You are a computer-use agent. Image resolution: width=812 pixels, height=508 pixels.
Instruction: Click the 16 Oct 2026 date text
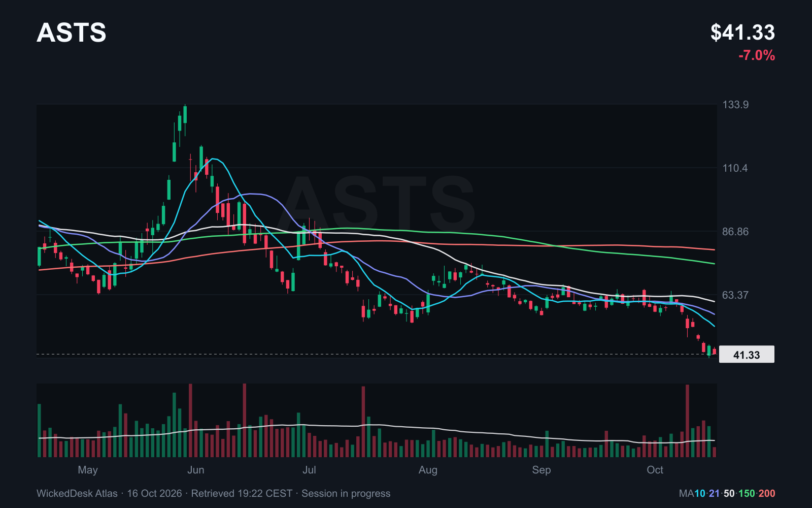pos(154,493)
